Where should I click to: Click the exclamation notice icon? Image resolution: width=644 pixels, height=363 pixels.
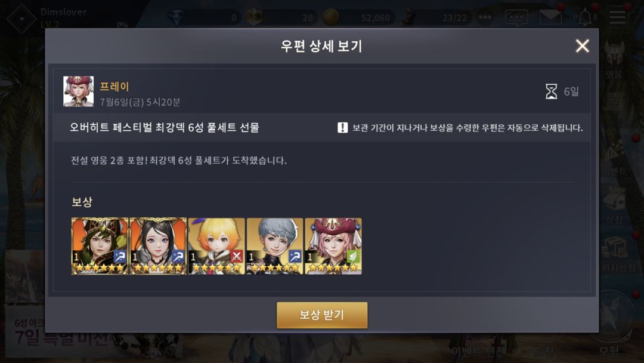[x=342, y=127]
